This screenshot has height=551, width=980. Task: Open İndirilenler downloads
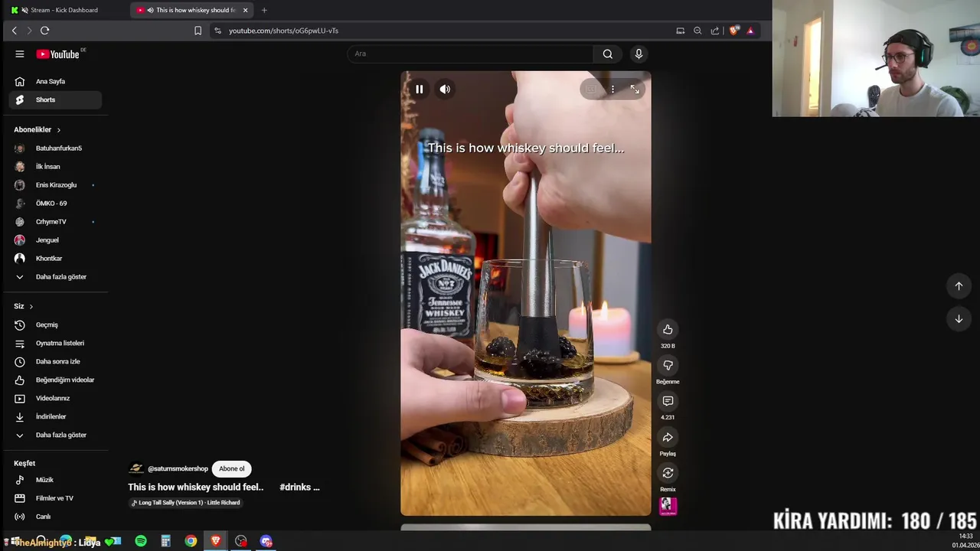55,417
